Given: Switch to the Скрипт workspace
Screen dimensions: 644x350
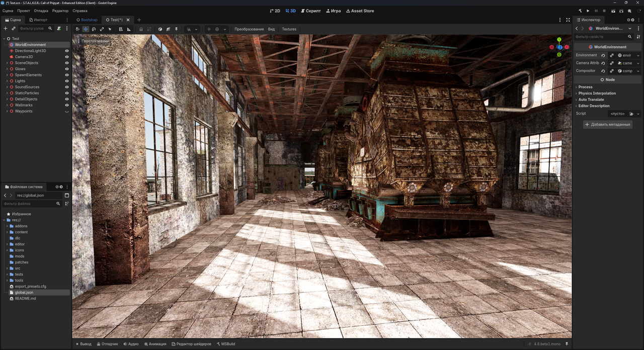Looking at the screenshot, I should (310, 11).
